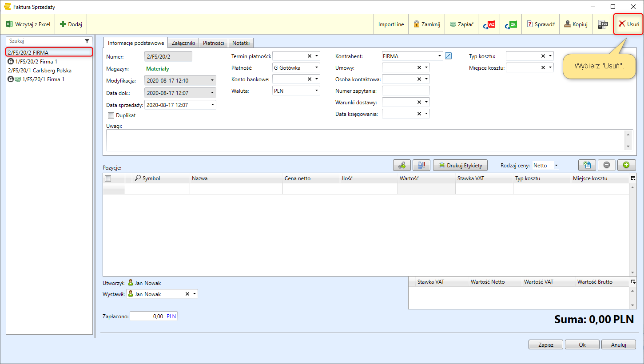Image resolution: width=644 pixels, height=364 pixels.
Task: Click the filter funnel icon in search box
Action: point(87,41)
